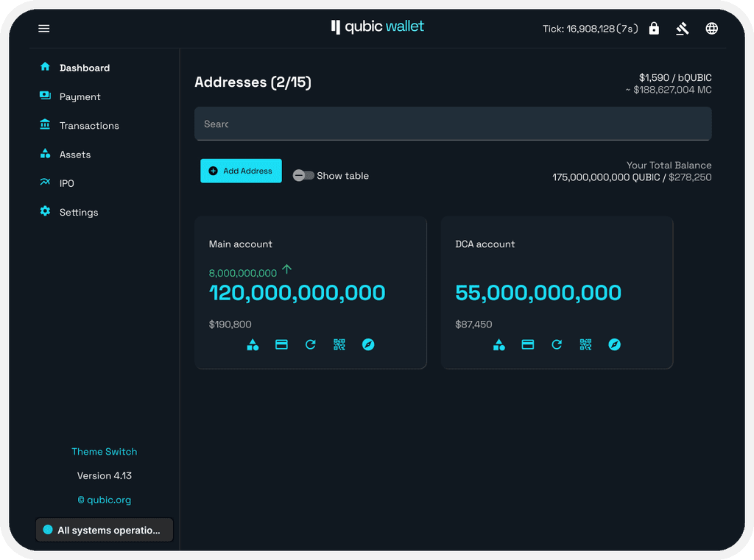Change language with the globe icon
The height and width of the screenshot is (560, 754).
click(711, 28)
